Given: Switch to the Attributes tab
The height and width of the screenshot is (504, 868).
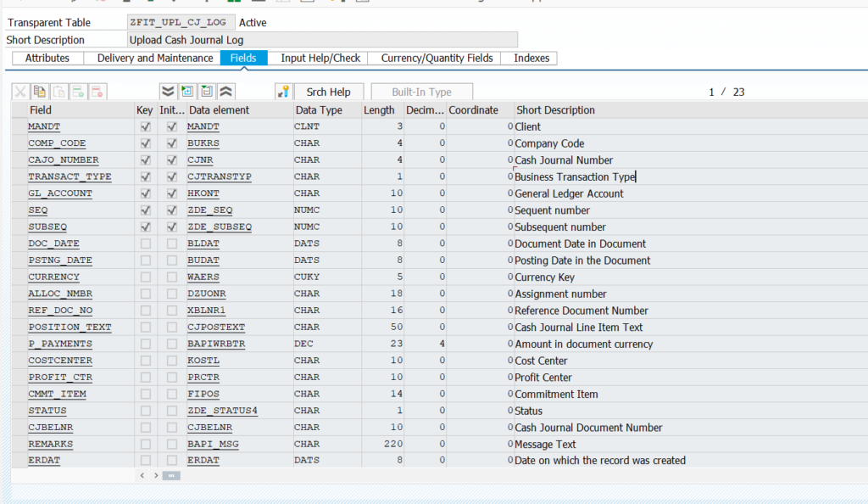Looking at the screenshot, I should (47, 58).
